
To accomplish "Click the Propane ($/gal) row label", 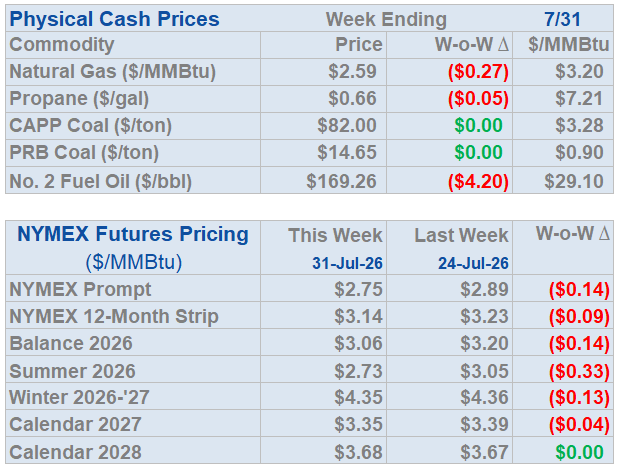I will click(79, 99).
